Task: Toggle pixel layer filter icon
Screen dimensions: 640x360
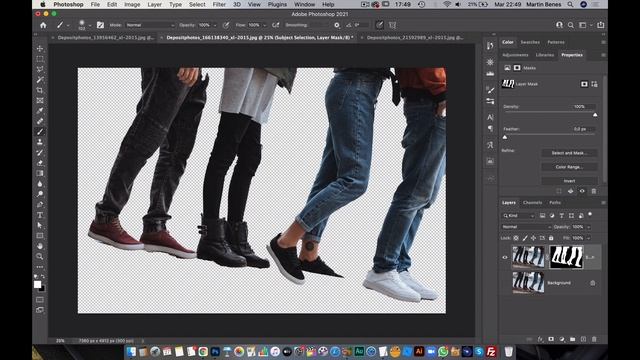Action: click(542, 216)
